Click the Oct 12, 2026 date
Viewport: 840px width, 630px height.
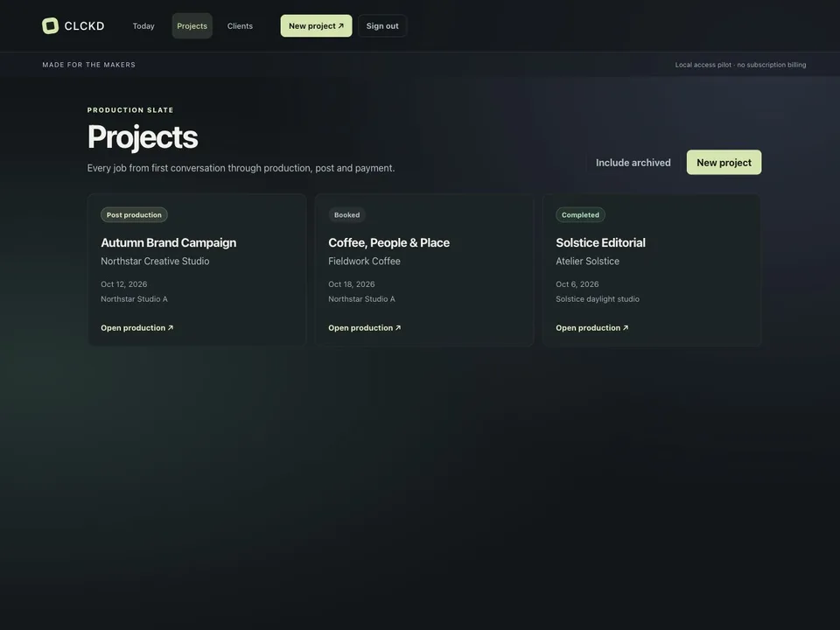pyautogui.click(x=123, y=284)
